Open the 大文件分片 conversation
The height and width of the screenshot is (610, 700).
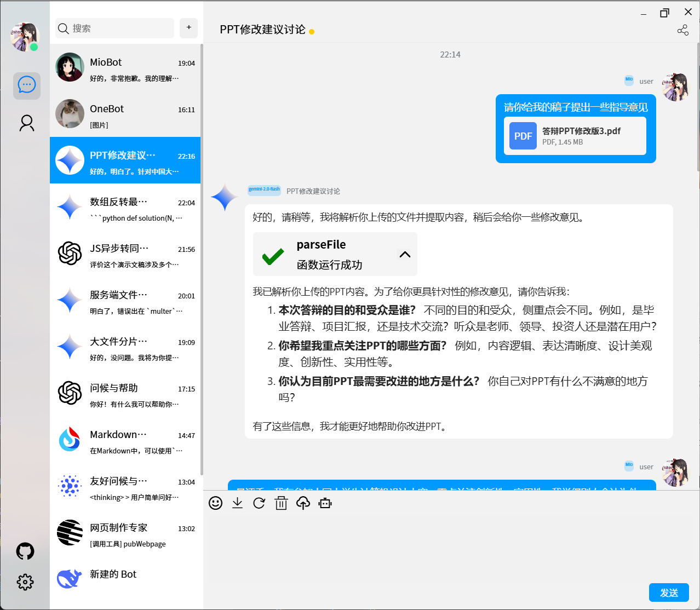coord(125,347)
